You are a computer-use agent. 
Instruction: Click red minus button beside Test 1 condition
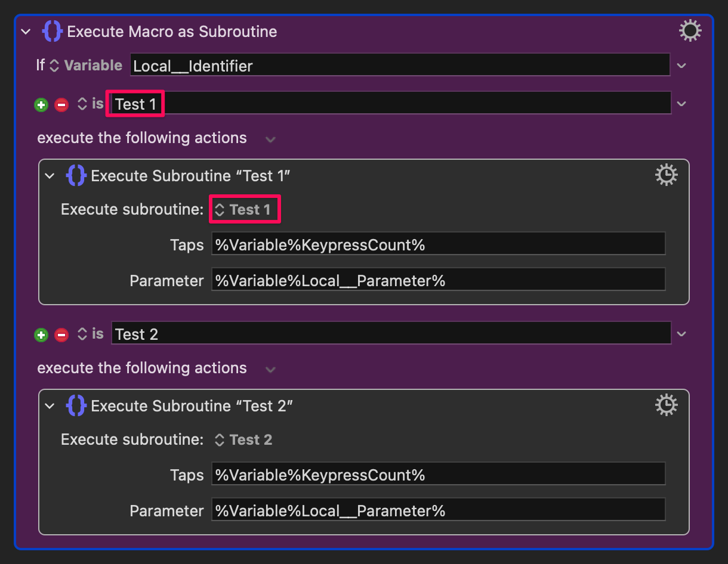(x=61, y=105)
